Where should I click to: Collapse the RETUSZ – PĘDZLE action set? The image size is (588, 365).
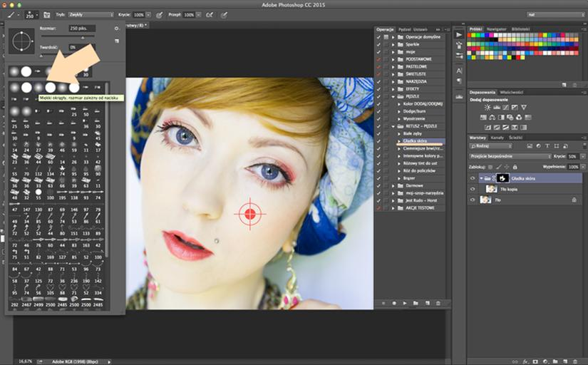[393, 126]
